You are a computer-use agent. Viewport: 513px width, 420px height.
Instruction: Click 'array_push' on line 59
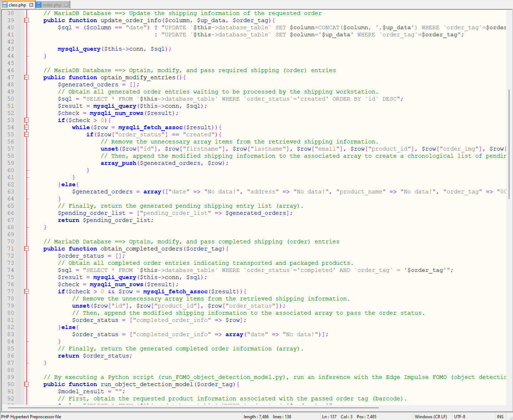click(x=118, y=163)
